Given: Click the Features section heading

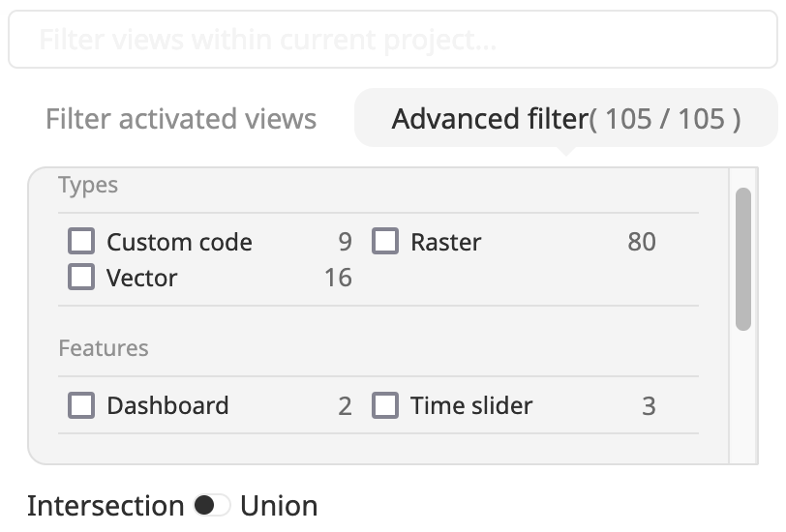Looking at the screenshot, I should (x=104, y=348).
